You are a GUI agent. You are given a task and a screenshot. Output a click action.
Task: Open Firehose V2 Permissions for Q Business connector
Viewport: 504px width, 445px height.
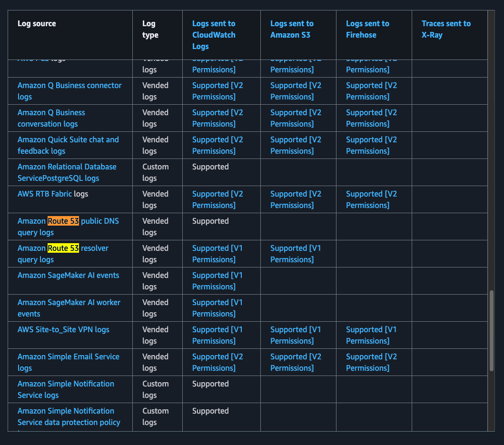click(371, 91)
